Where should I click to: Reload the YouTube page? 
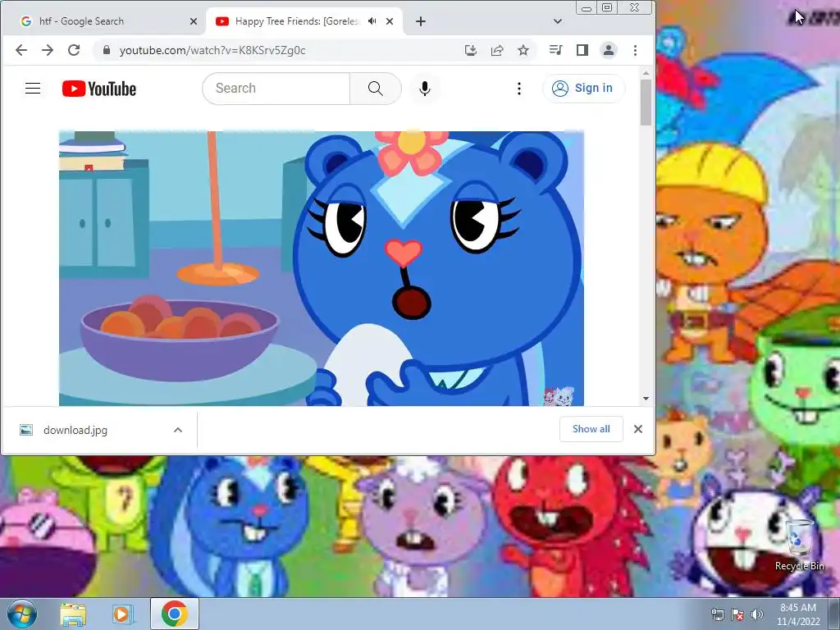[x=74, y=50]
